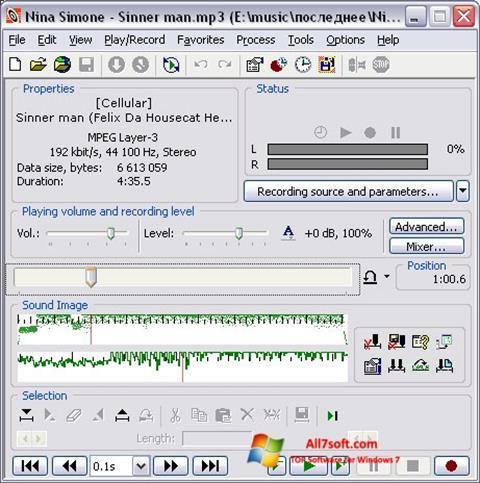Image resolution: width=480 pixels, height=483 pixels.
Task: Open the Tools menu
Action: click(x=301, y=40)
